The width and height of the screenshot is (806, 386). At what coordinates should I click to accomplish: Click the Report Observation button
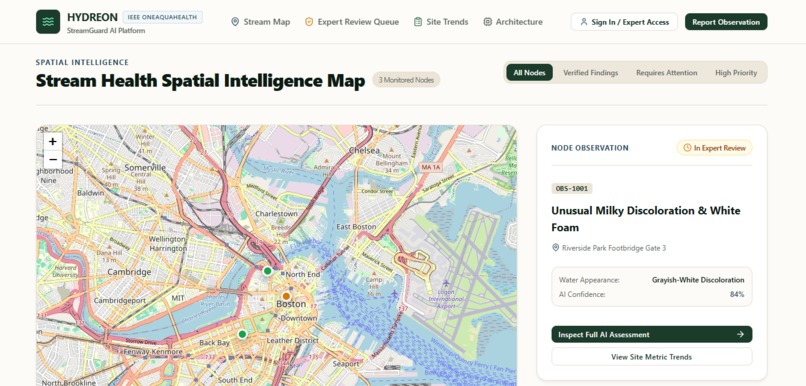(x=726, y=22)
